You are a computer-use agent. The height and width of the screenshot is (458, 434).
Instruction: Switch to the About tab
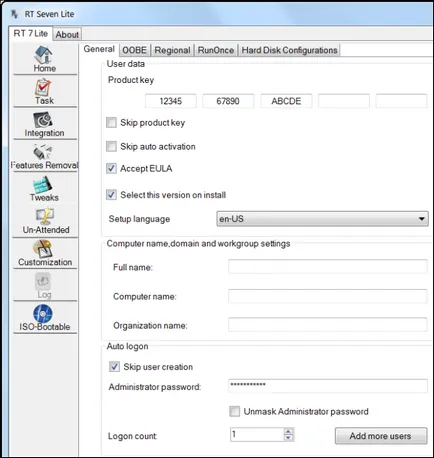[67, 34]
